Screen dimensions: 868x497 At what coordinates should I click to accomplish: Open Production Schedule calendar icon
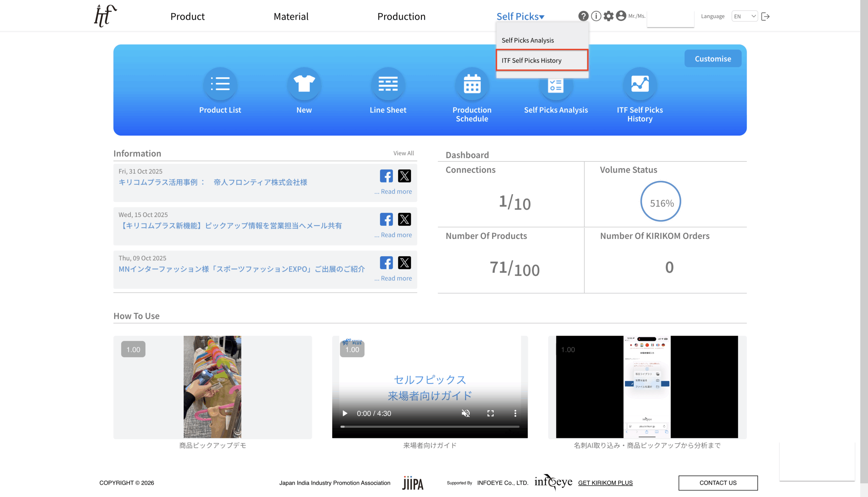472,84
